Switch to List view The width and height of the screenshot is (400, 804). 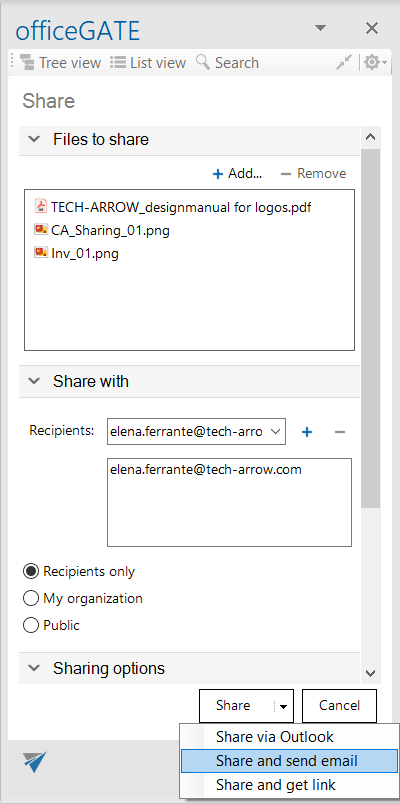click(x=148, y=63)
